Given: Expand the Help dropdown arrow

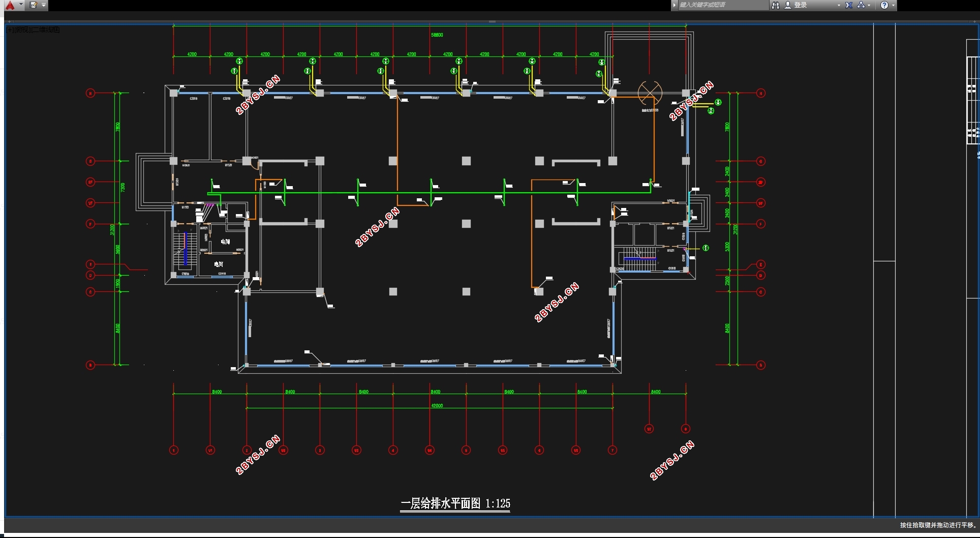Looking at the screenshot, I should pyautogui.click(x=893, y=5).
